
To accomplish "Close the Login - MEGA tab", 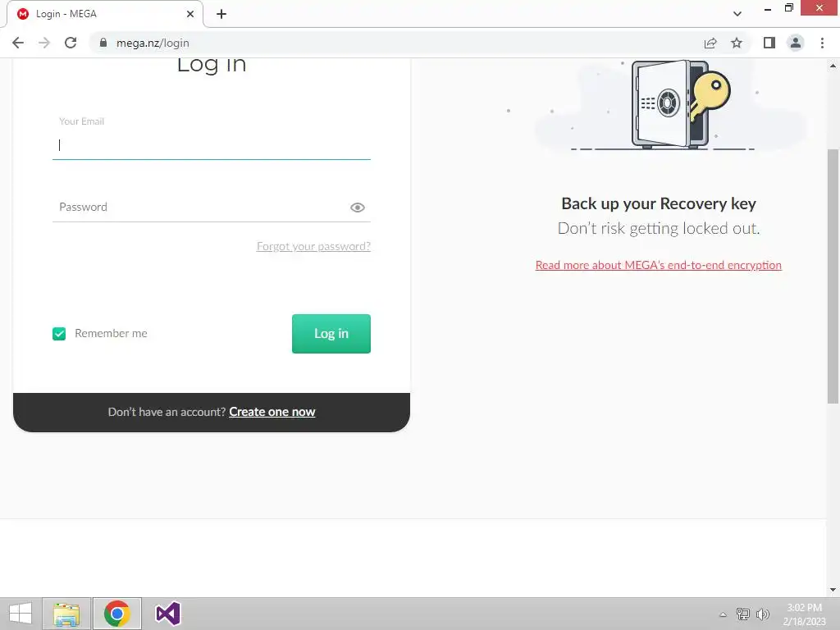I will [190, 14].
